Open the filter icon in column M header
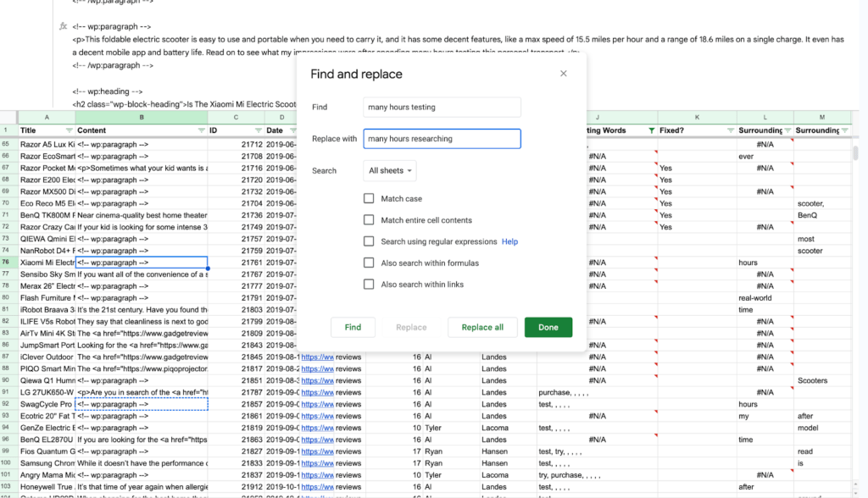This screenshot has height=498, width=868. click(x=845, y=130)
